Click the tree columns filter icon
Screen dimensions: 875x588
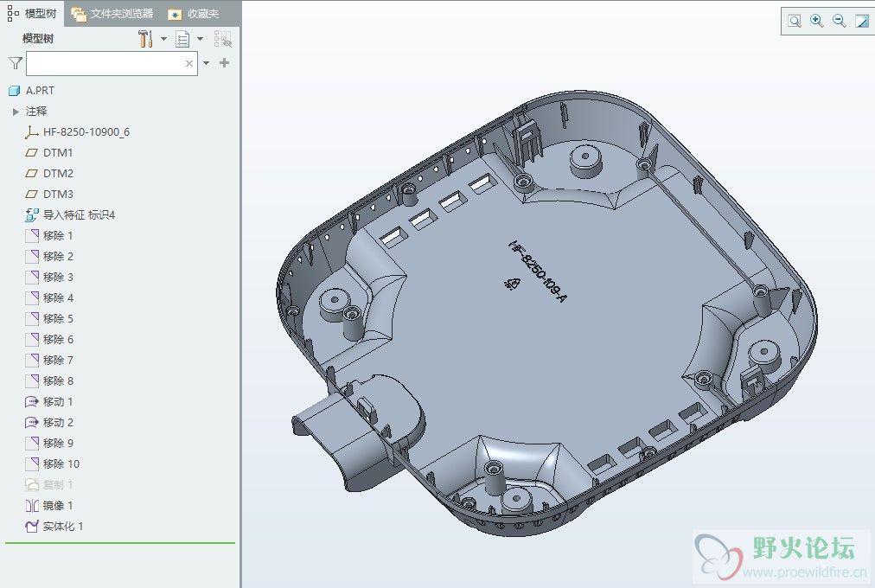223,39
